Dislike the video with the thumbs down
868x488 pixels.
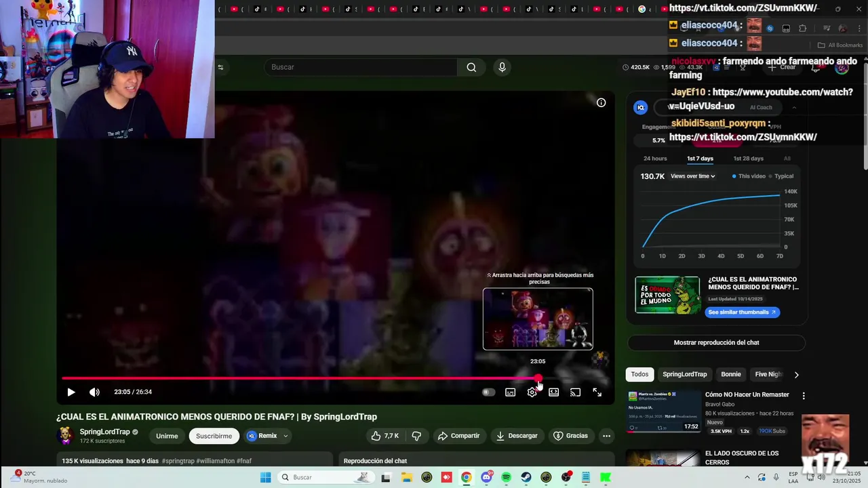(416, 436)
